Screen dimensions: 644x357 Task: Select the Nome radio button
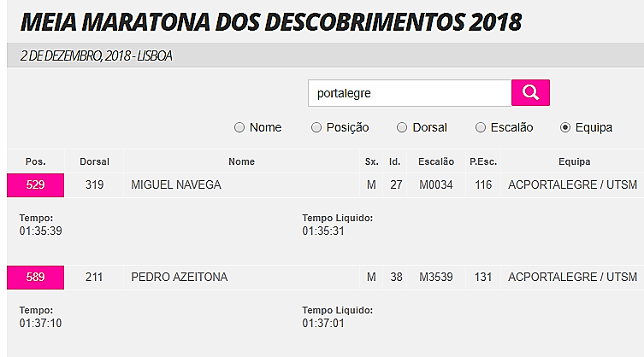point(239,127)
